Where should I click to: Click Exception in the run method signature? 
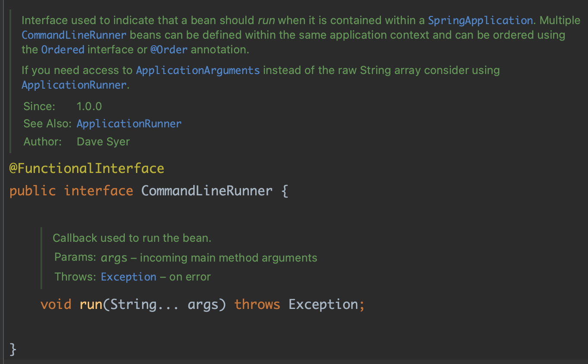(x=323, y=305)
